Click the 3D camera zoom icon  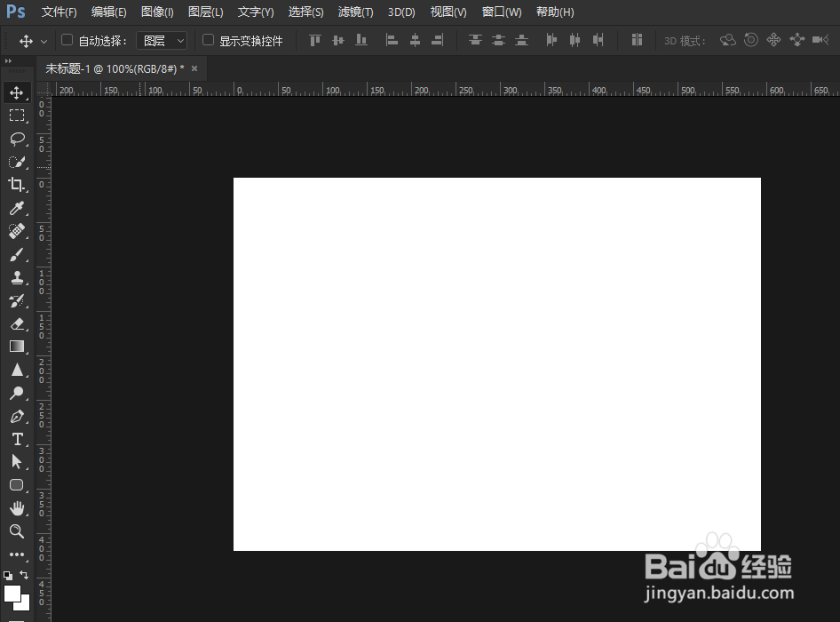(x=820, y=40)
